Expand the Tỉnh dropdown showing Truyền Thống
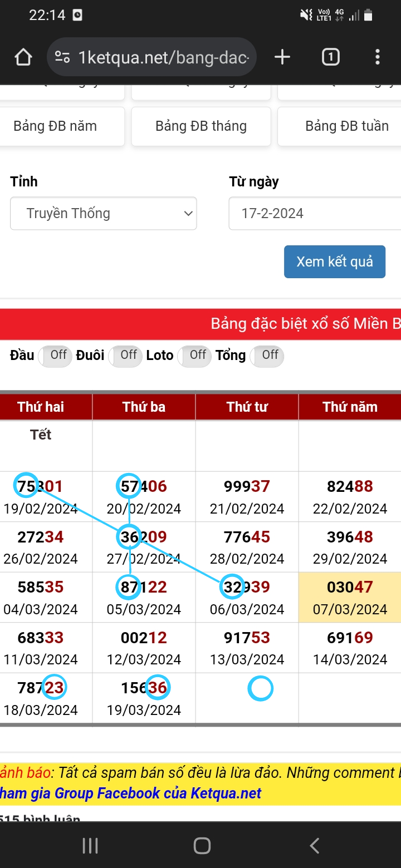Viewport: 401px width, 868px height. [x=104, y=213]
